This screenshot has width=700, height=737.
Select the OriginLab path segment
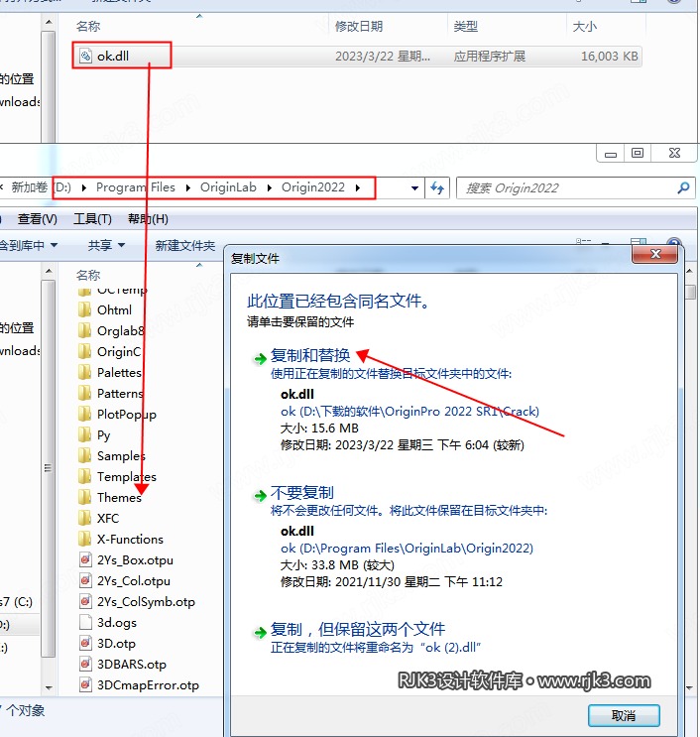coord(228,187)
